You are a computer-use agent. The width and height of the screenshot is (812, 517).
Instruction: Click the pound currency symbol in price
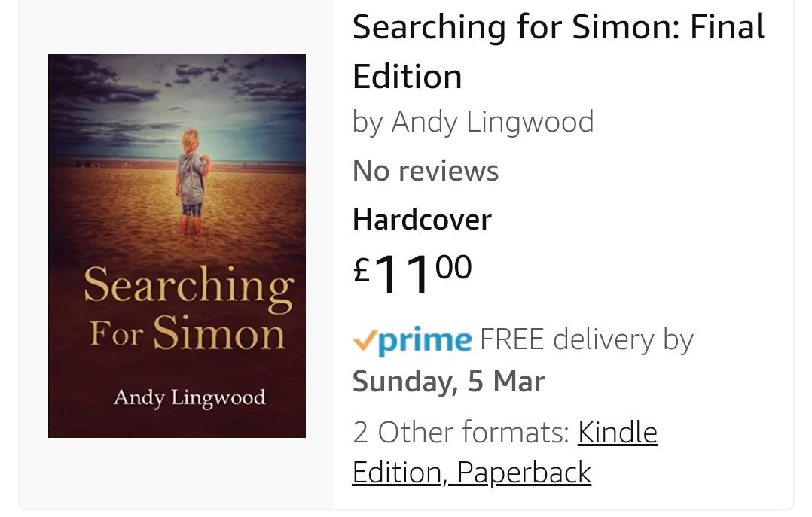(362, 270)
